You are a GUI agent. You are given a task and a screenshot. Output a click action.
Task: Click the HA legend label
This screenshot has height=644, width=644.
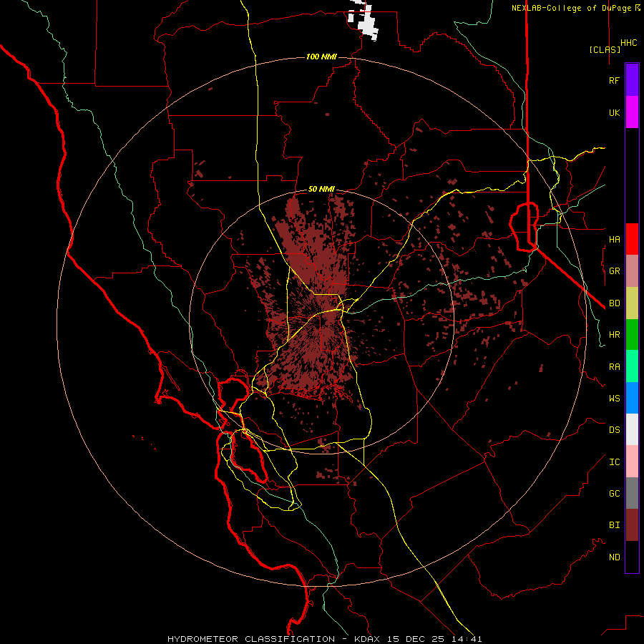tap(614, 240)
